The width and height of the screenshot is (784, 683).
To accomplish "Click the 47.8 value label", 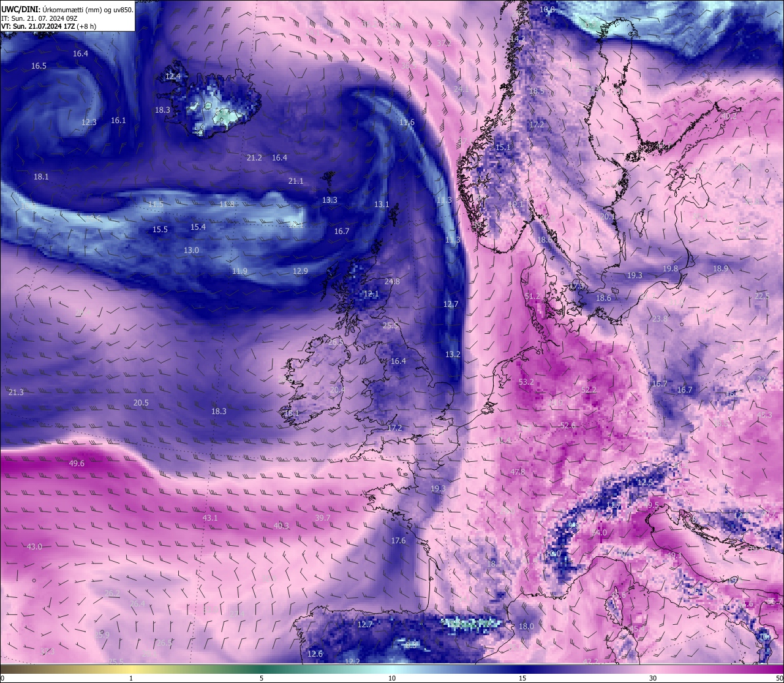I will point(518,472).
